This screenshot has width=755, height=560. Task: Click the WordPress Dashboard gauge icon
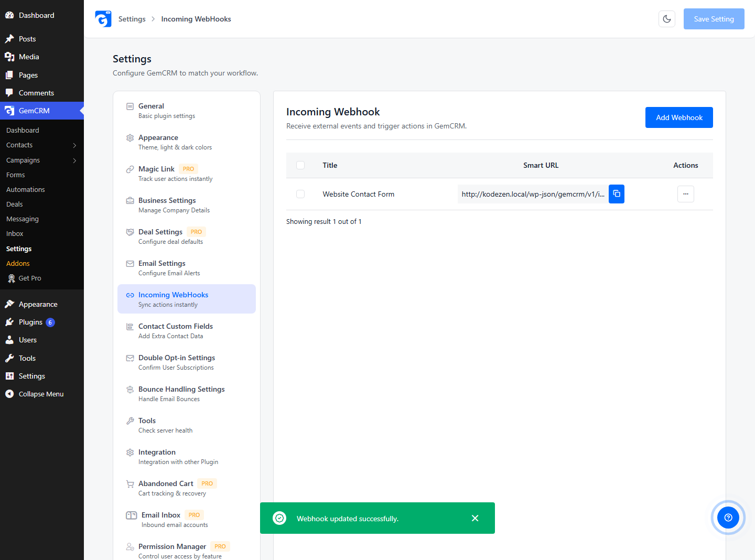tap(9, 15)
